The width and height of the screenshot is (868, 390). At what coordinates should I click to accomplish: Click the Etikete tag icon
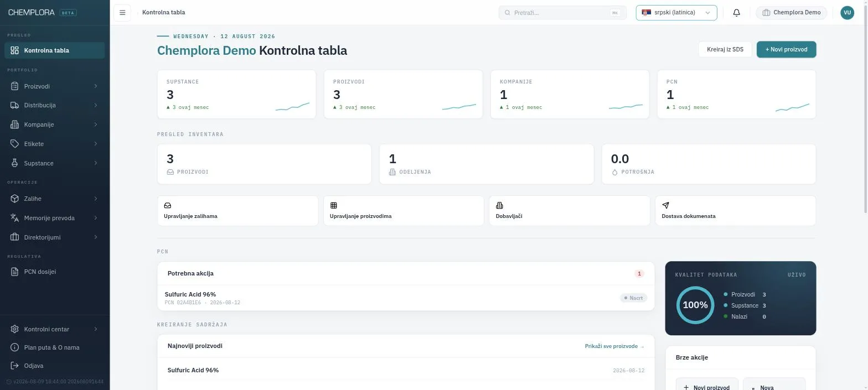15,144
